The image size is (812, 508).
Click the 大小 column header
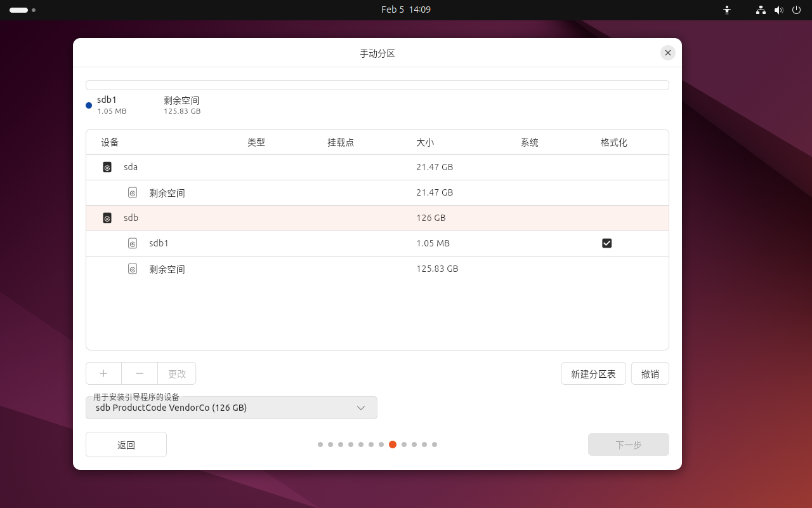[425, 142]
